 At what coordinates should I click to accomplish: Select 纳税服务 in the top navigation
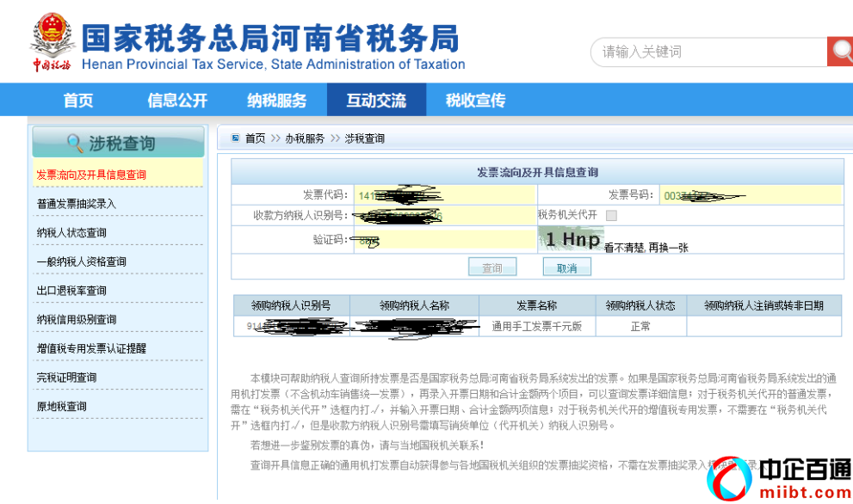coord(277,100)
